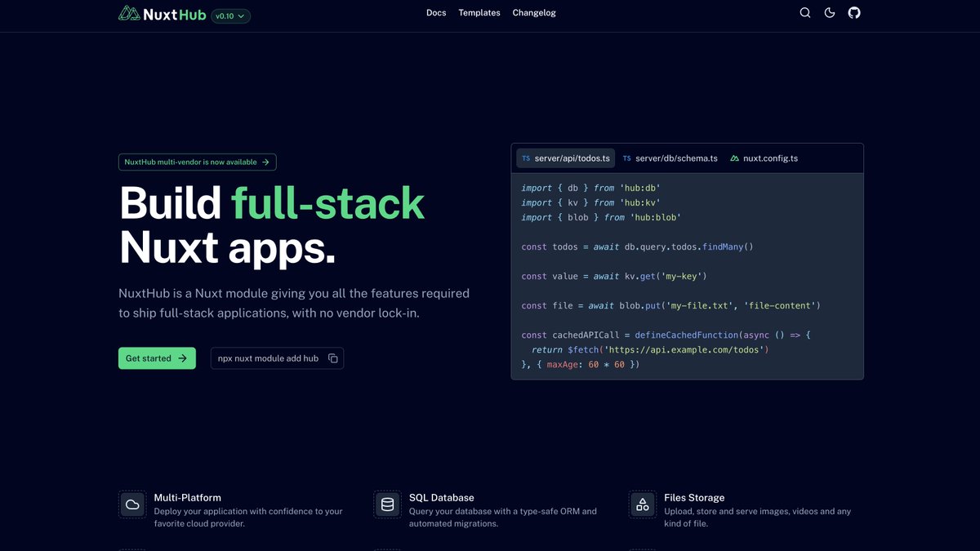Click the copy icon beside npx command
The height and width of the screenshot is (551, 980).
(x=332, y=358)
